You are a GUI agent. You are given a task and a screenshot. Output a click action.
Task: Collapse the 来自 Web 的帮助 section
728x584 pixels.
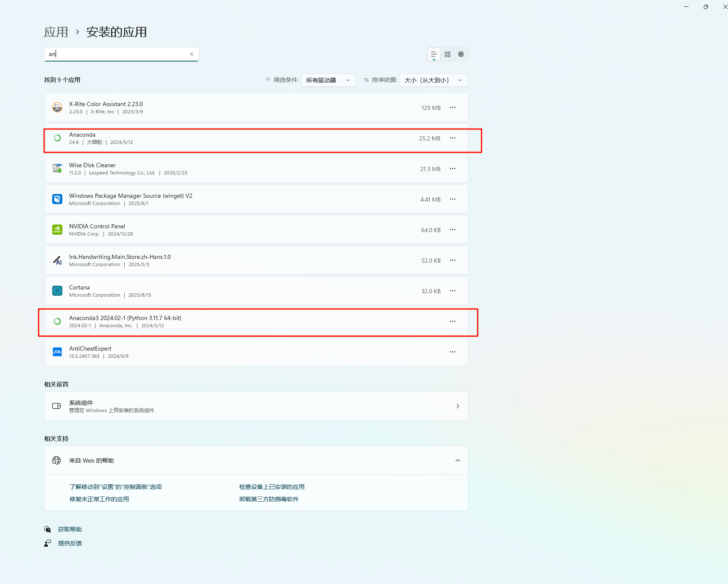point(458,460)
